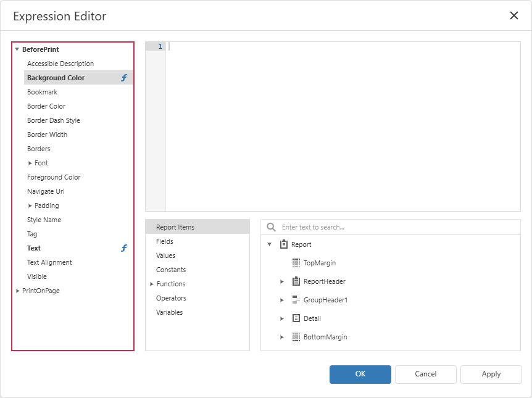
Task: Click the Report clipboard icon
Action: coord(284,244)
